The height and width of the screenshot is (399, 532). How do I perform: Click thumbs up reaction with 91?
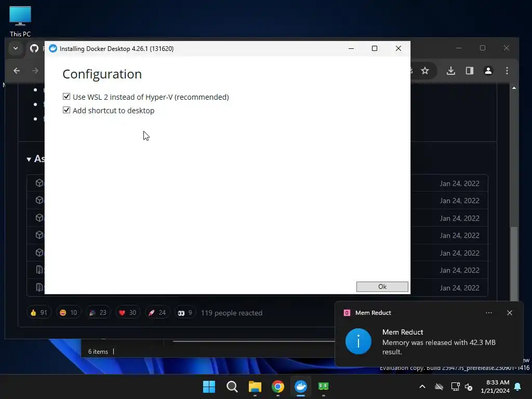[39, 312]
